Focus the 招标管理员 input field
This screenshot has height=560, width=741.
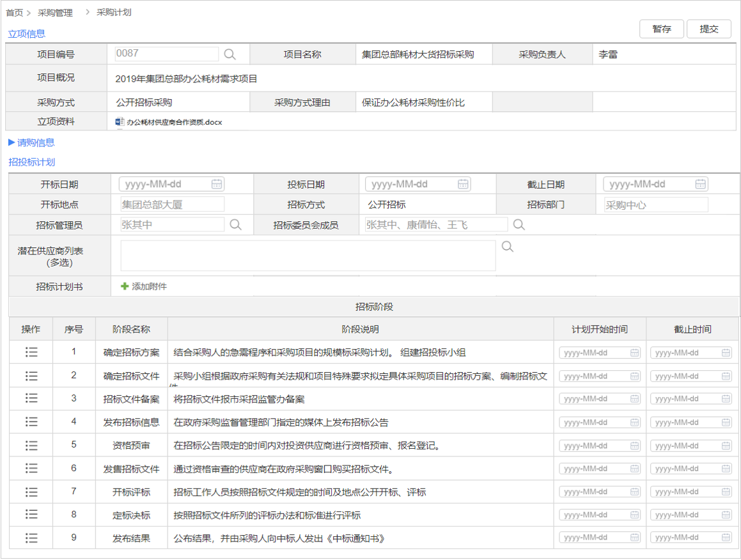(173, 224)
